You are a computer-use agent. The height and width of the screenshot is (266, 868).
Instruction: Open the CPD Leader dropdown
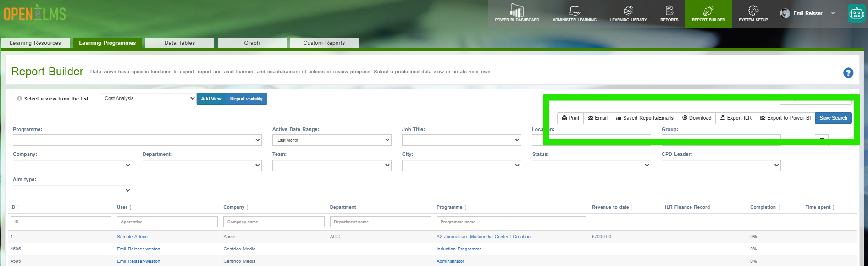pos(721,165)
